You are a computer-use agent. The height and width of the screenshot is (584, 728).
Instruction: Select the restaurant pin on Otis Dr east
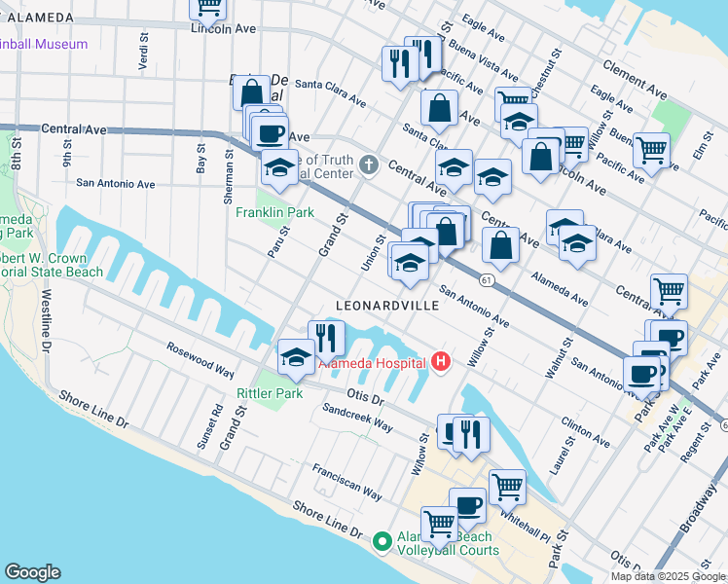click(471, 436)
